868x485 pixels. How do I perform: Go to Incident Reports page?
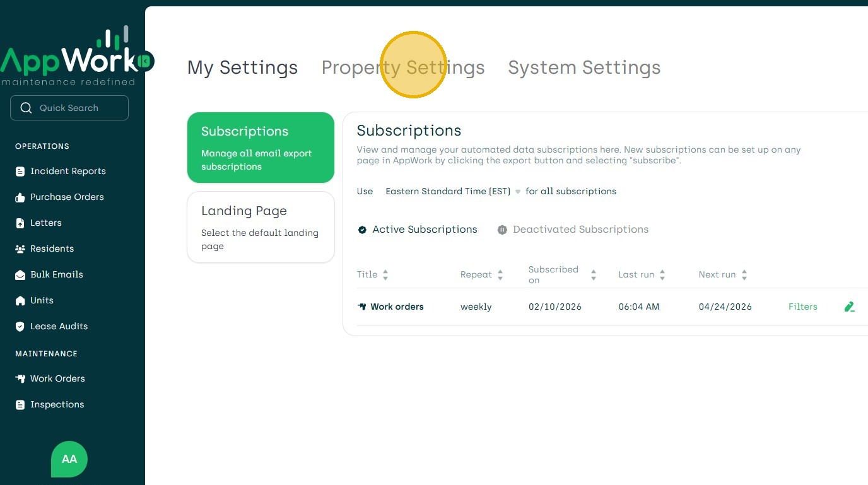click(x=68, y=172)
